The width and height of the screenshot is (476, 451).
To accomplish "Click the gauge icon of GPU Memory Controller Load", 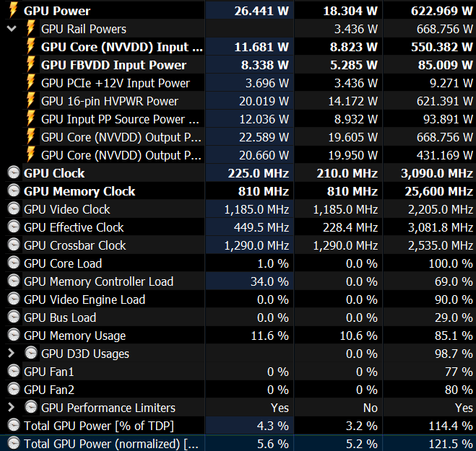I will tap(13, 281).
